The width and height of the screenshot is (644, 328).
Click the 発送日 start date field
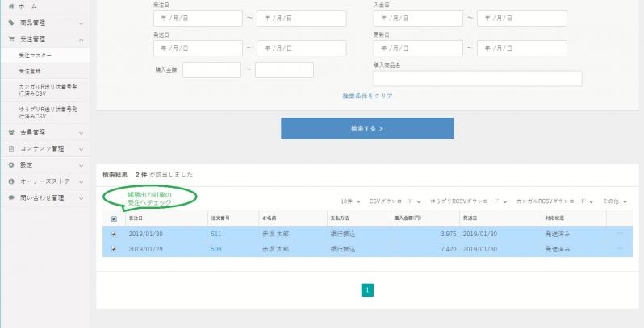click(x=198, y=48)
